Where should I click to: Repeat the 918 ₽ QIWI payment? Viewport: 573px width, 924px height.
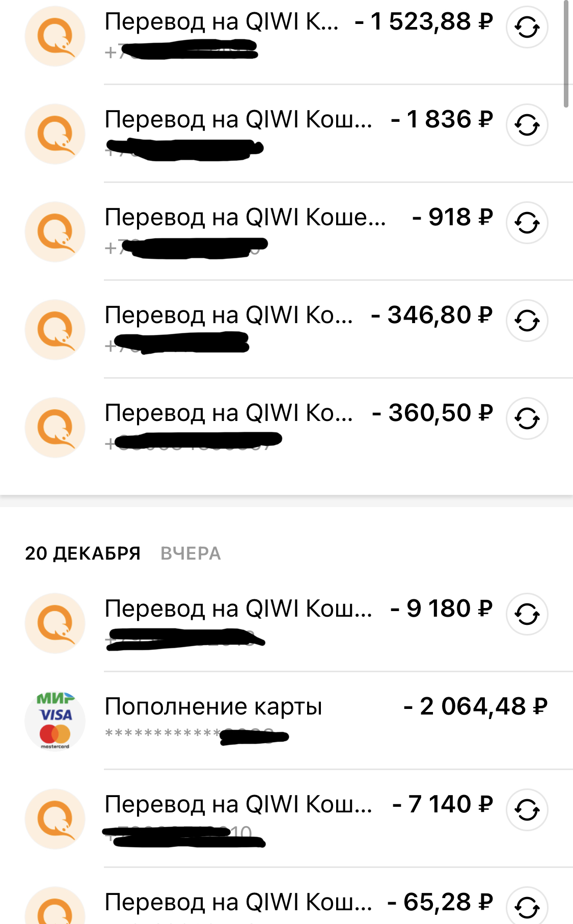(x=527, y=223)
